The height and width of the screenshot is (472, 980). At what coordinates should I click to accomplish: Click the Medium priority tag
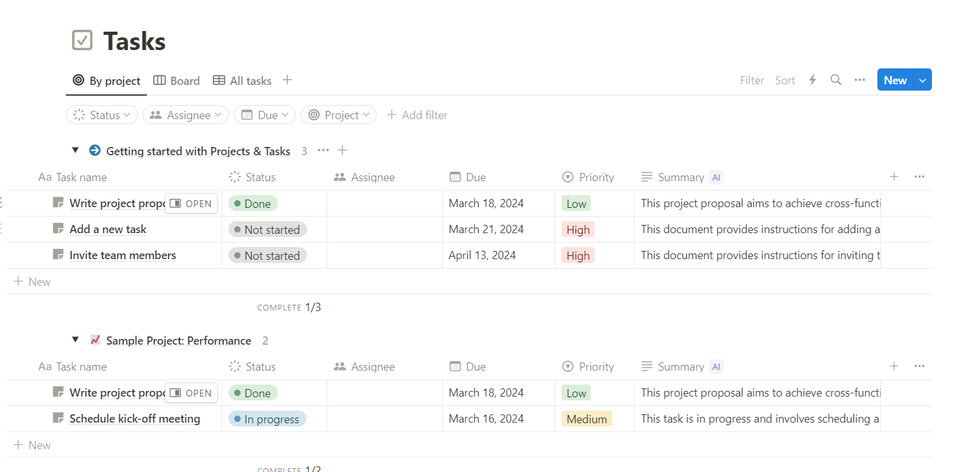(587, 419)
